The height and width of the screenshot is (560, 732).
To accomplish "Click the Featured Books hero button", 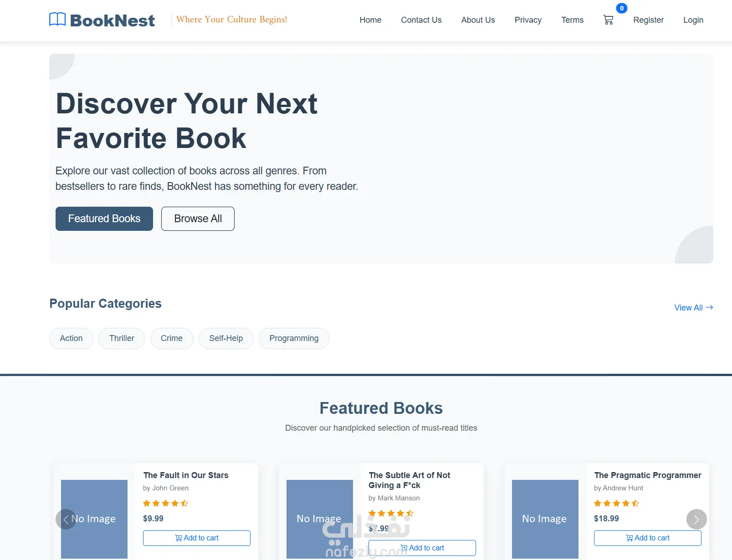I will pyautogui.click(x=104, y=219).
